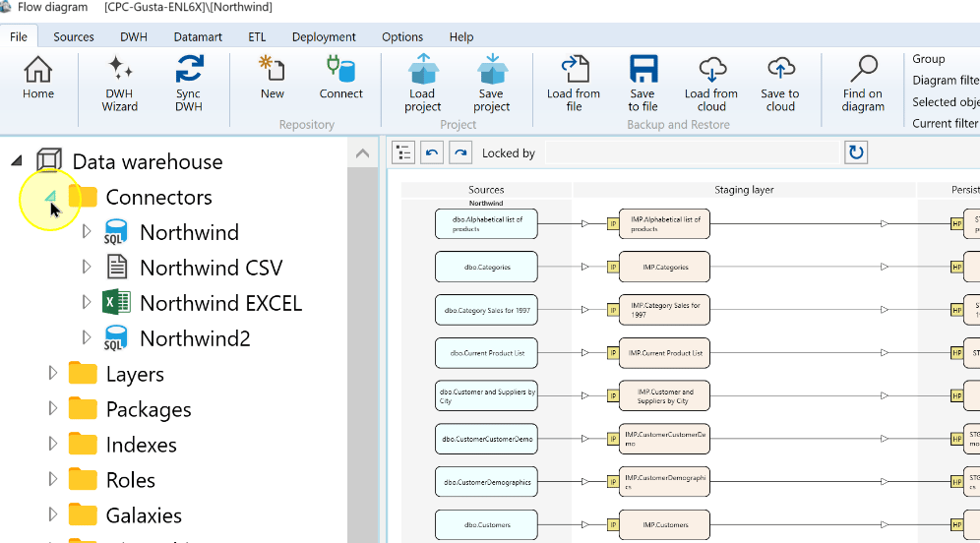
Task: Collapse the Data warehouse root node
Action: click(x=17, y=161)
